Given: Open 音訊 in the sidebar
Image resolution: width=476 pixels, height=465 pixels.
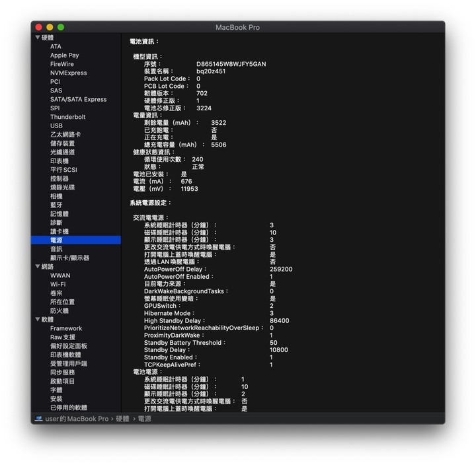Looking at the screenshot, I should pos(56,249).
